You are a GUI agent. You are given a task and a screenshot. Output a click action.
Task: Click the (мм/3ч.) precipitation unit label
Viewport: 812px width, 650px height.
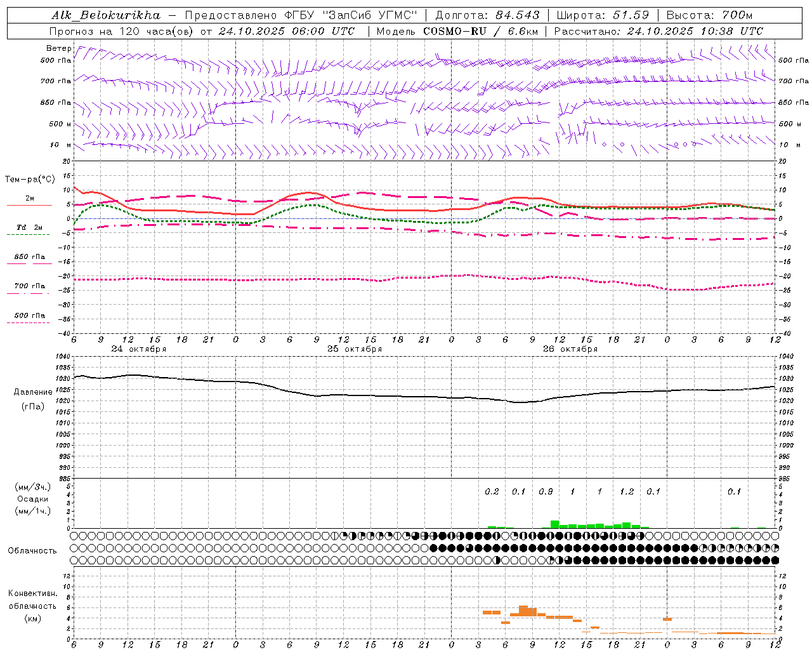coord(33,487)
